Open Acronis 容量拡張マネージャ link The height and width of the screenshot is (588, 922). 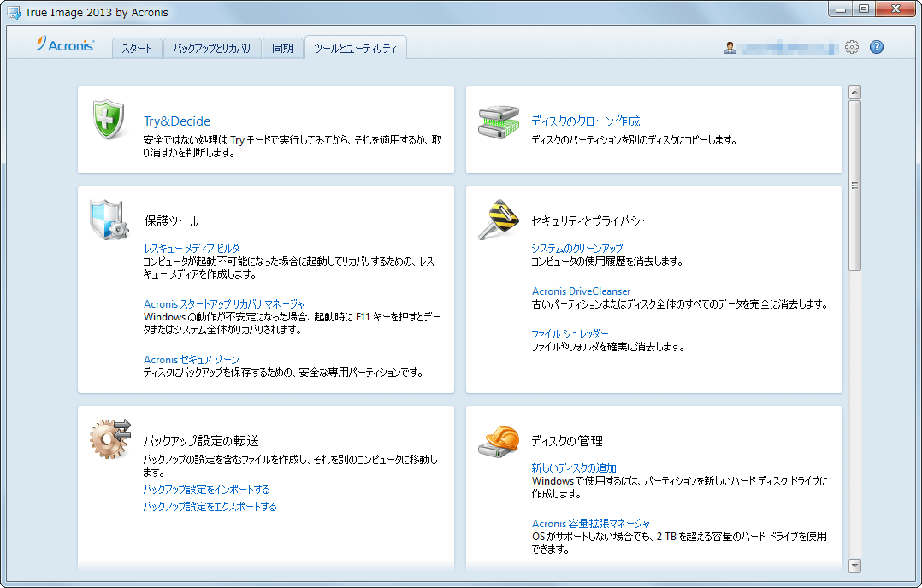pyautogui.click(x=591, y=523)
